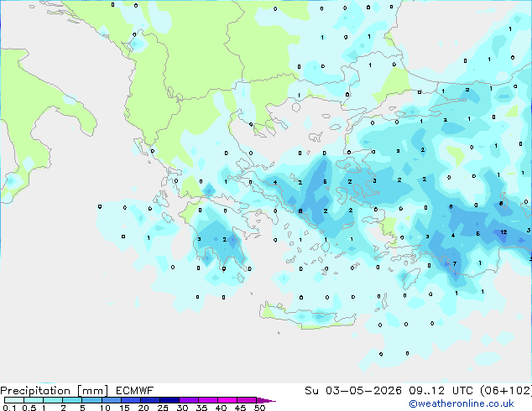Click the '40' legend tick label

pos(221,408)
